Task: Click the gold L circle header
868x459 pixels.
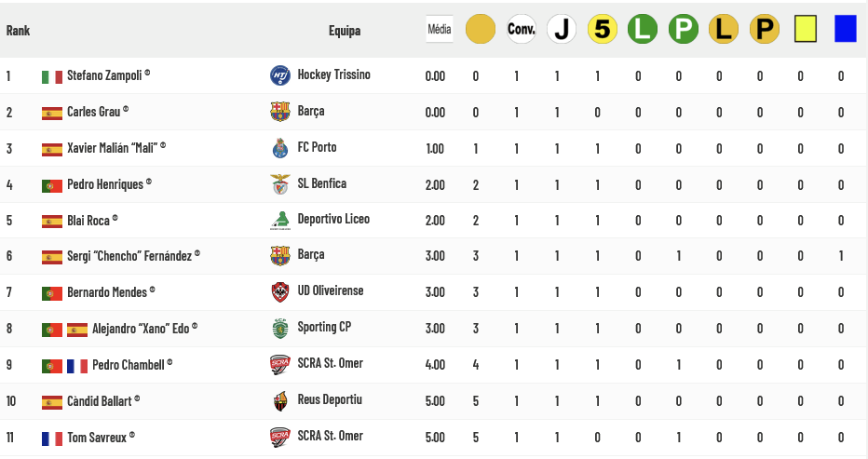Action: 723,30
